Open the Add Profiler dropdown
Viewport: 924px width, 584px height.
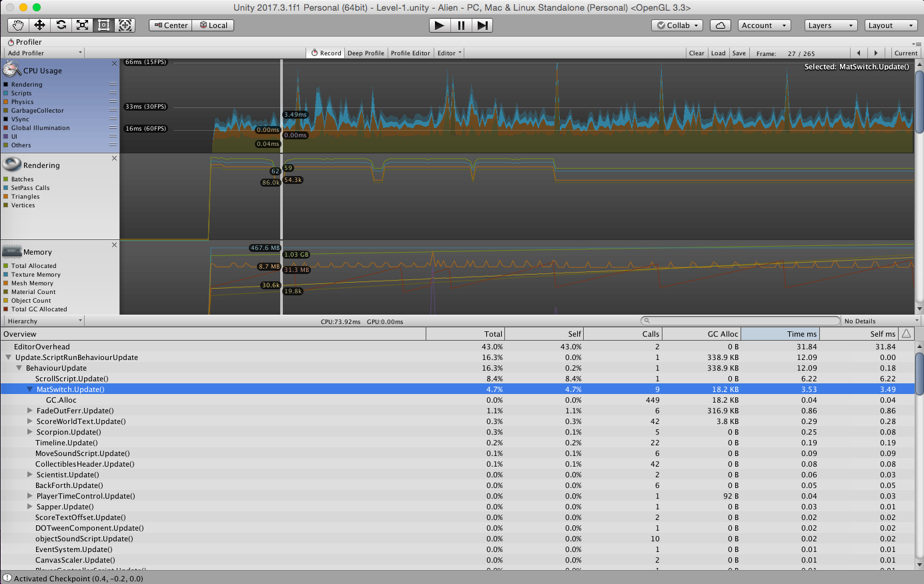[x=43, y=53]
